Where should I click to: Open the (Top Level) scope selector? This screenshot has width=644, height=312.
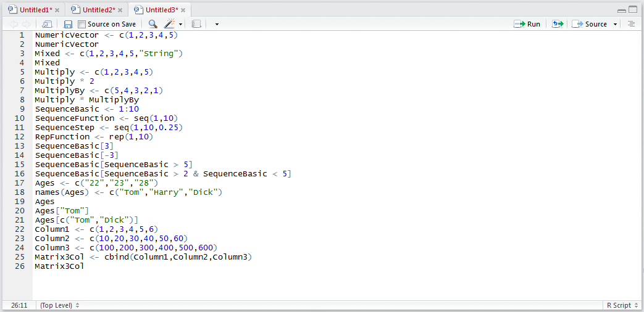pos(59,305)
